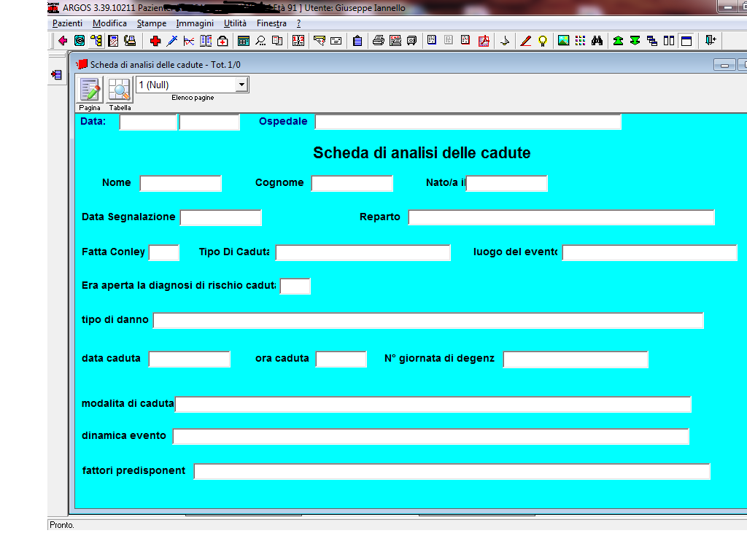The image size is (747, 560).
Task: Open the Pazienti menu
Action: point(69,23)
